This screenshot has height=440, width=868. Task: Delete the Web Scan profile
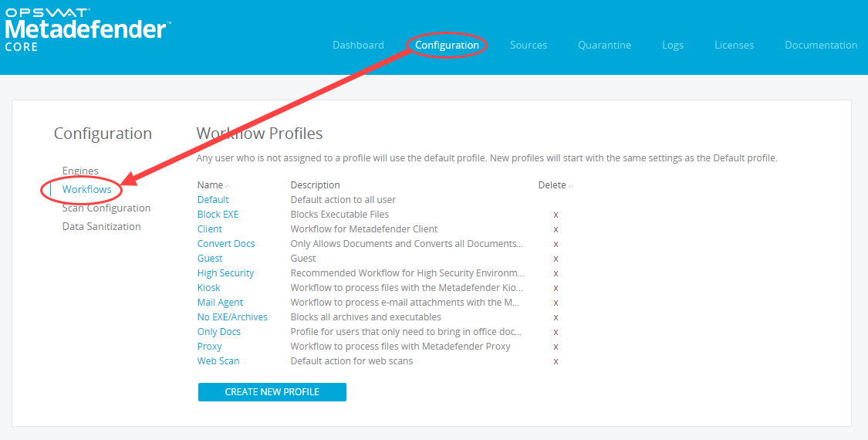point(556,361)
